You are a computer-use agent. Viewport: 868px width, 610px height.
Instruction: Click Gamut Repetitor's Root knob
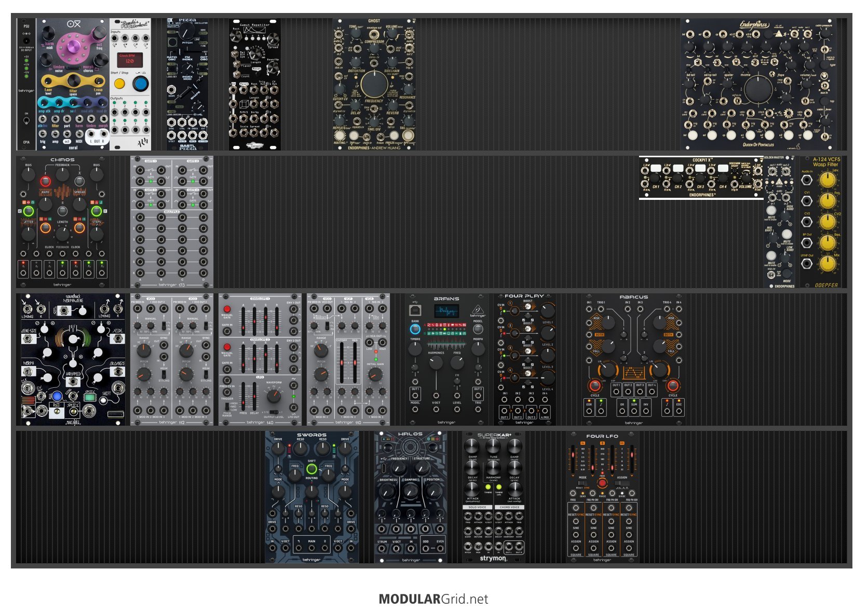coord(237,35)
